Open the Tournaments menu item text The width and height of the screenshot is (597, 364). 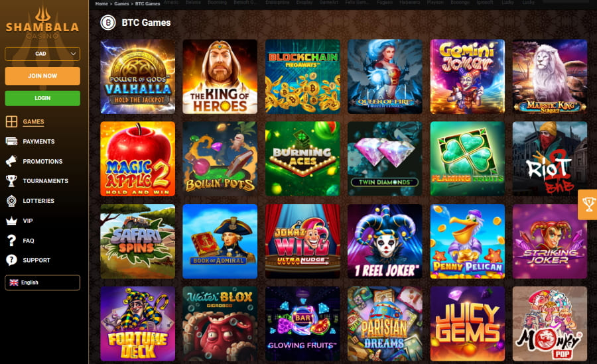[x=46, y=181]
